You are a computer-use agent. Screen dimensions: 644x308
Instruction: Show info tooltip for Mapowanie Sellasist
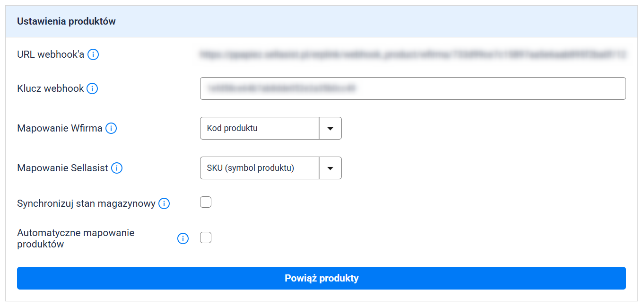117,168
